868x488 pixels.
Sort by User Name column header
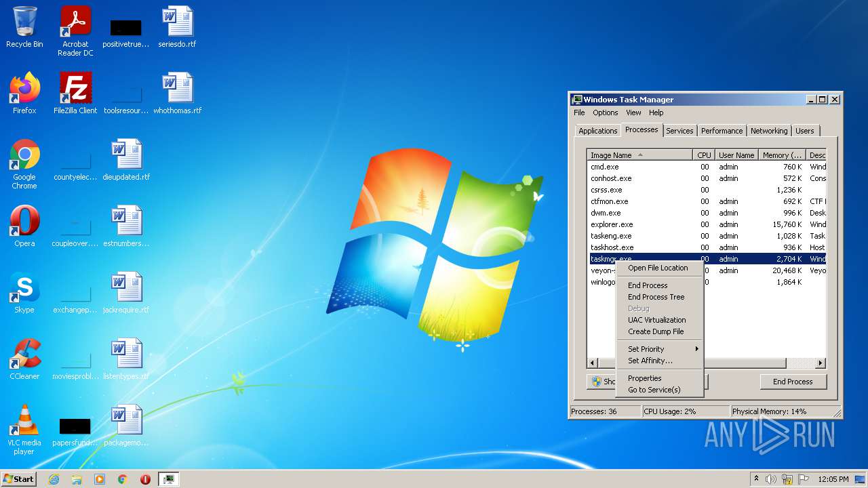736,155
